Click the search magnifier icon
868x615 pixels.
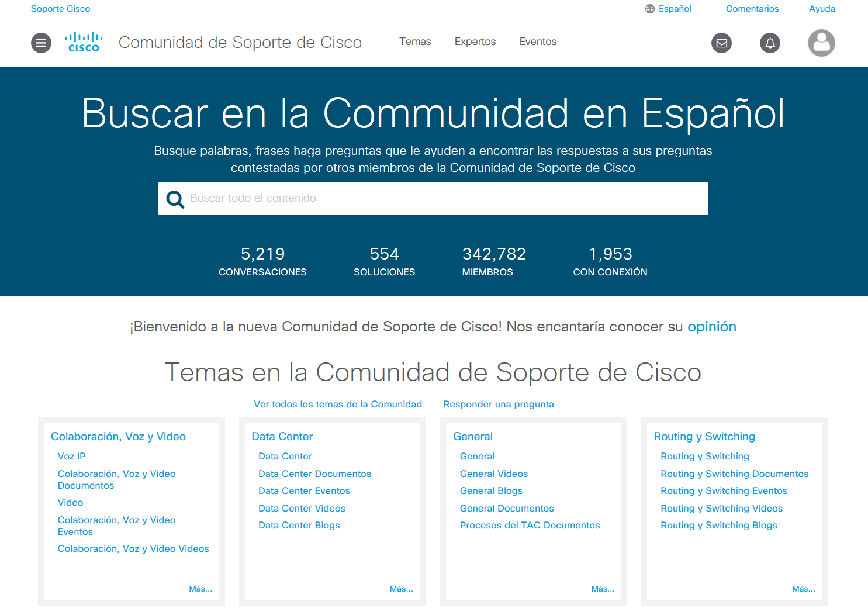click(x=175, y=199)
